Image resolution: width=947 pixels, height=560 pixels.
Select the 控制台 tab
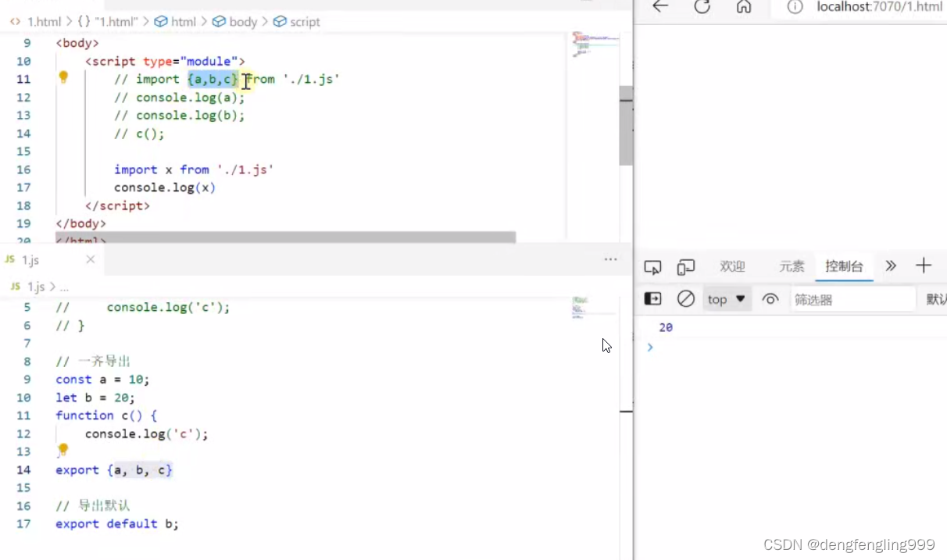(844, 266)
